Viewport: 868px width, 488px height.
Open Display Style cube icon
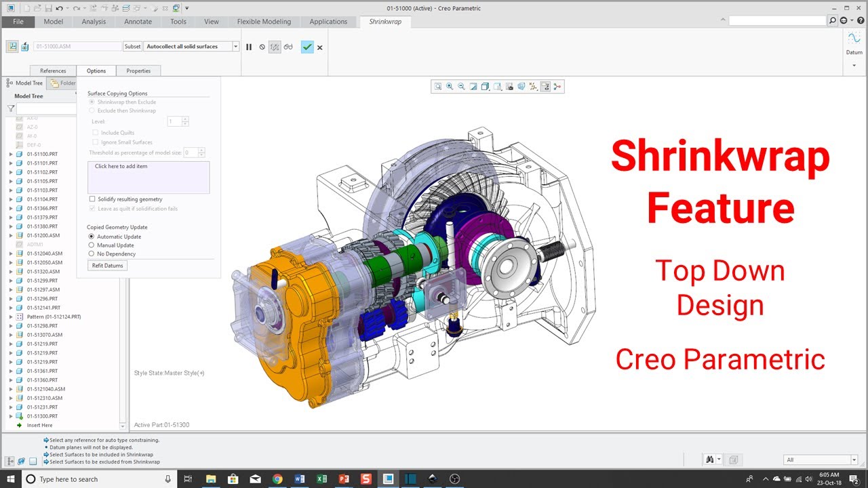[x=485, y=86]
